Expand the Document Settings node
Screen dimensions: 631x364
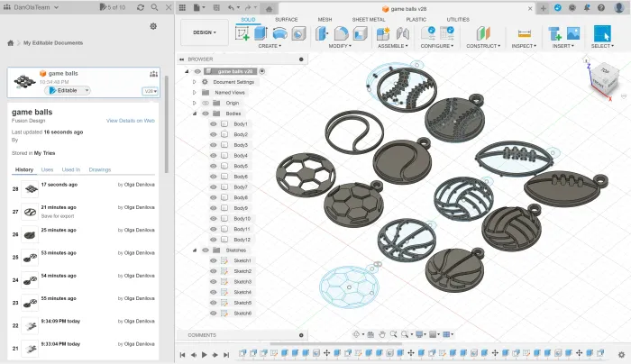[194, 81]
